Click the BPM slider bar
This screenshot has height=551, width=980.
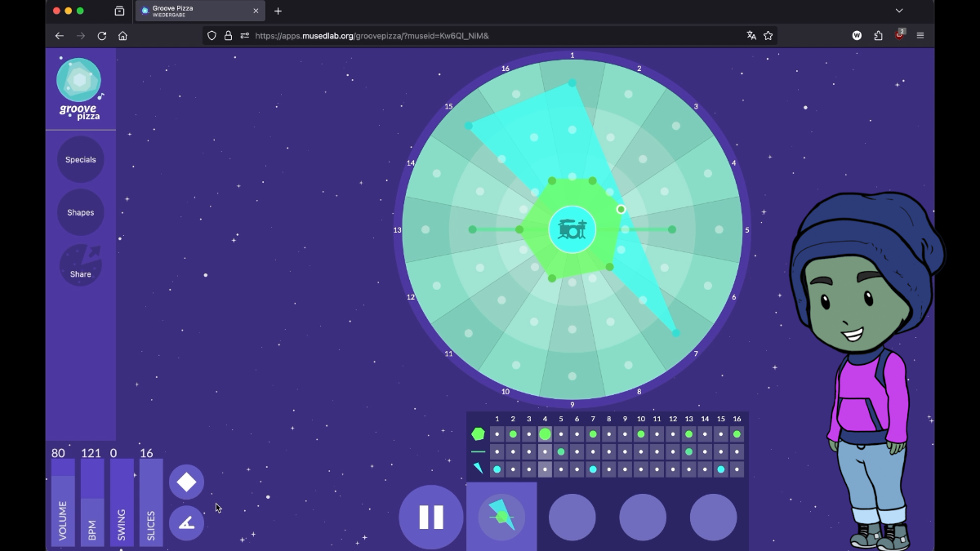click(92, 502)
